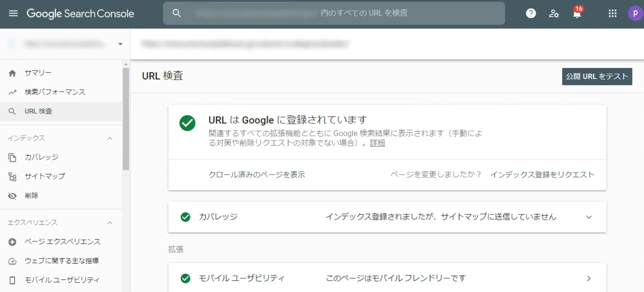
Task: Click the Google Search Console logo
Action: pos(80,13)
